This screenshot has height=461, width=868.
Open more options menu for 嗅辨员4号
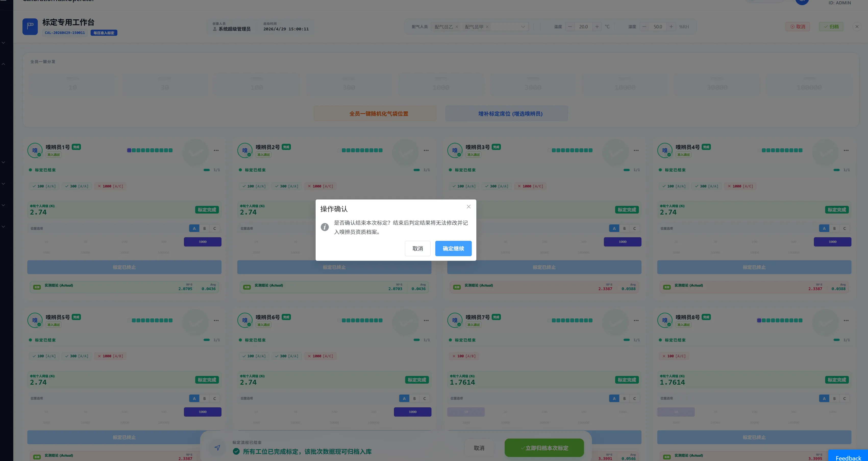tap(846, 150)
